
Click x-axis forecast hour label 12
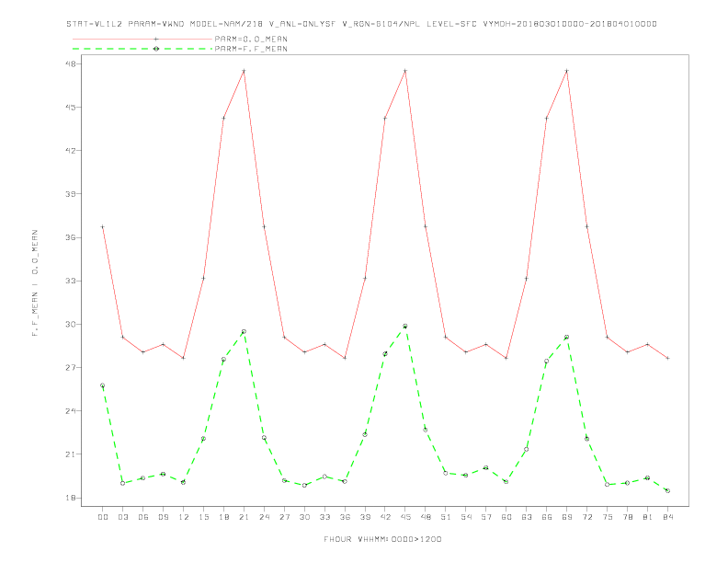click(184, 517)
